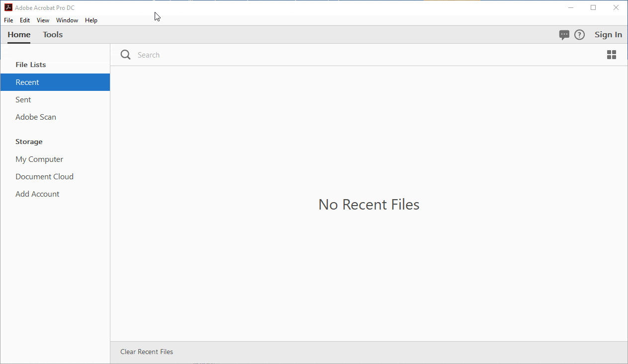Open Adobe Scan file list

55,117
